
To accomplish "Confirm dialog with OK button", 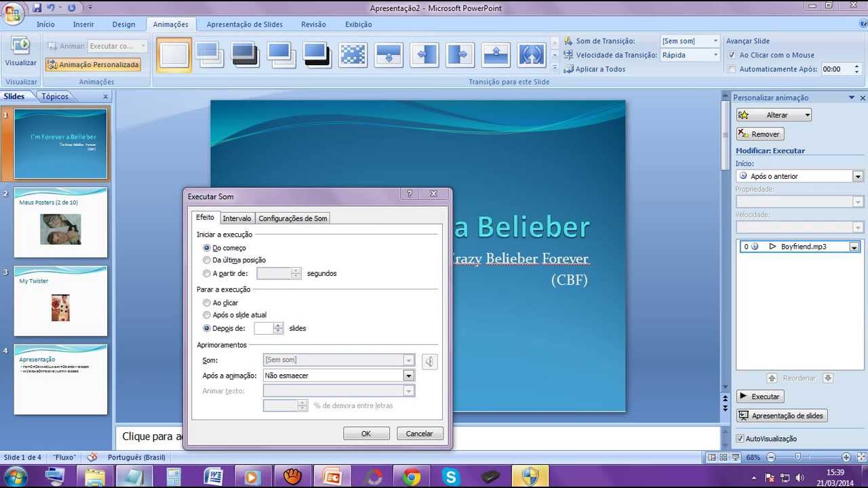I will tap(366, 434).
